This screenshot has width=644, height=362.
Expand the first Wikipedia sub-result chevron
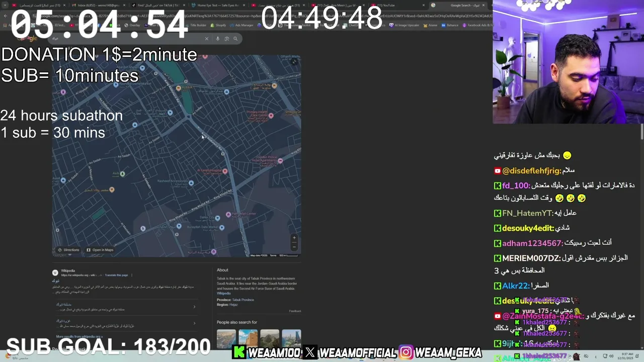(x=195, y=307)
